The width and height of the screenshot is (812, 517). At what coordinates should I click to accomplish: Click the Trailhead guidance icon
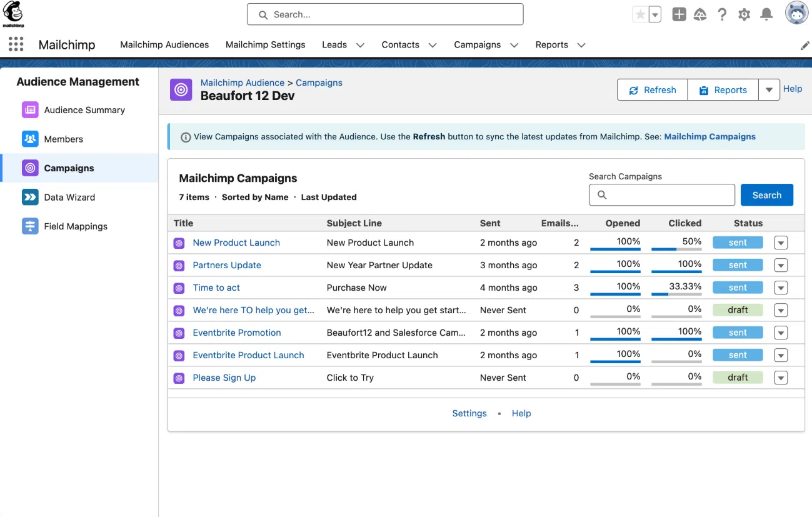[700, 14]
